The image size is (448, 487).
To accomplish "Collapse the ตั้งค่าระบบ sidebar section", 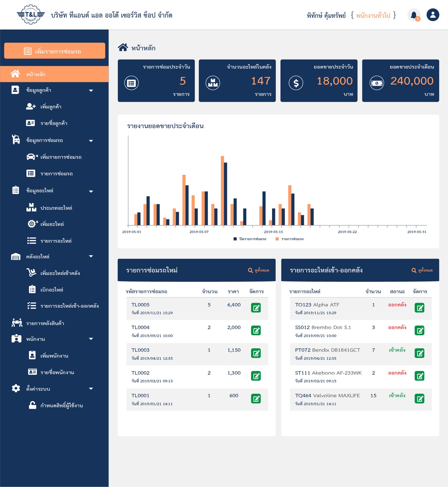I will coord(91,389).
